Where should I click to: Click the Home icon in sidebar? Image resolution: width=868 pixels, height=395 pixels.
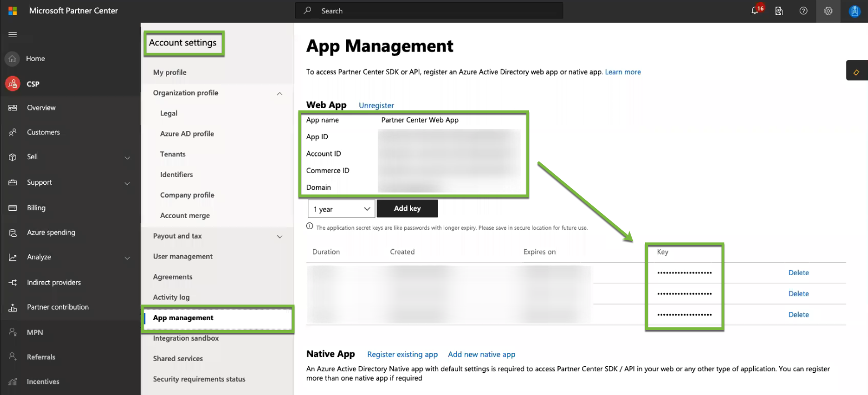point(12,59)
